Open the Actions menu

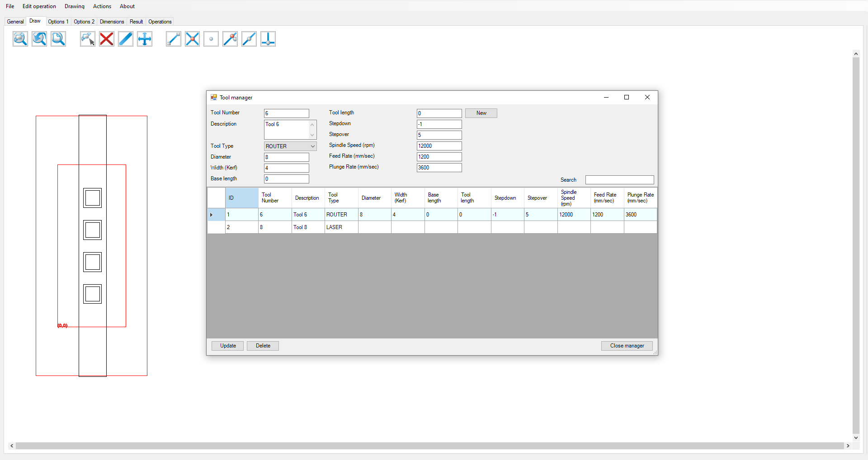[102, 6]
